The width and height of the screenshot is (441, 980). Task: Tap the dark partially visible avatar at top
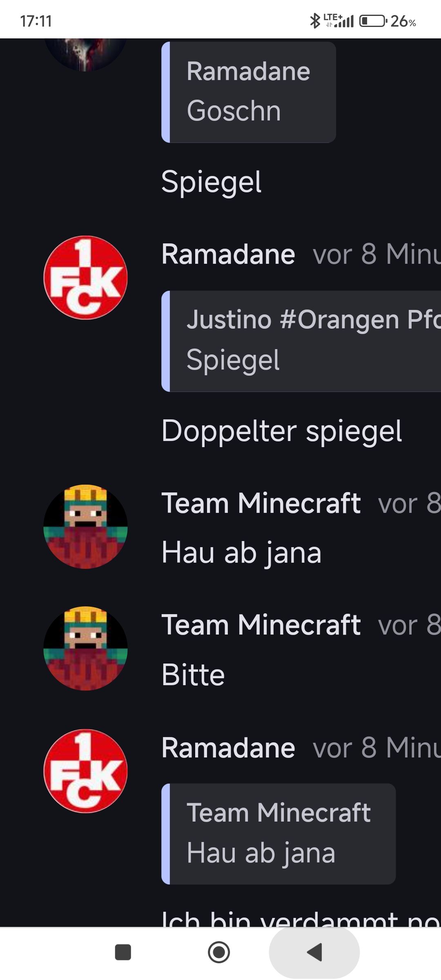[x=85, y=55]
